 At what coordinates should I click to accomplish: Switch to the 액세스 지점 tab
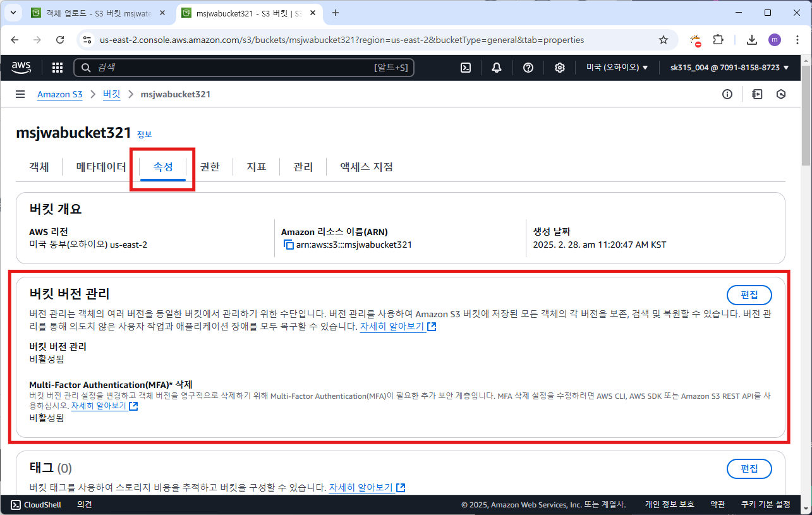(x=367, y=167)
